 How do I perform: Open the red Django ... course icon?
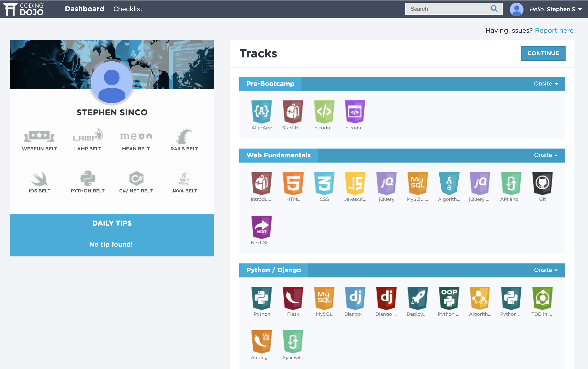tap(386, 298)
